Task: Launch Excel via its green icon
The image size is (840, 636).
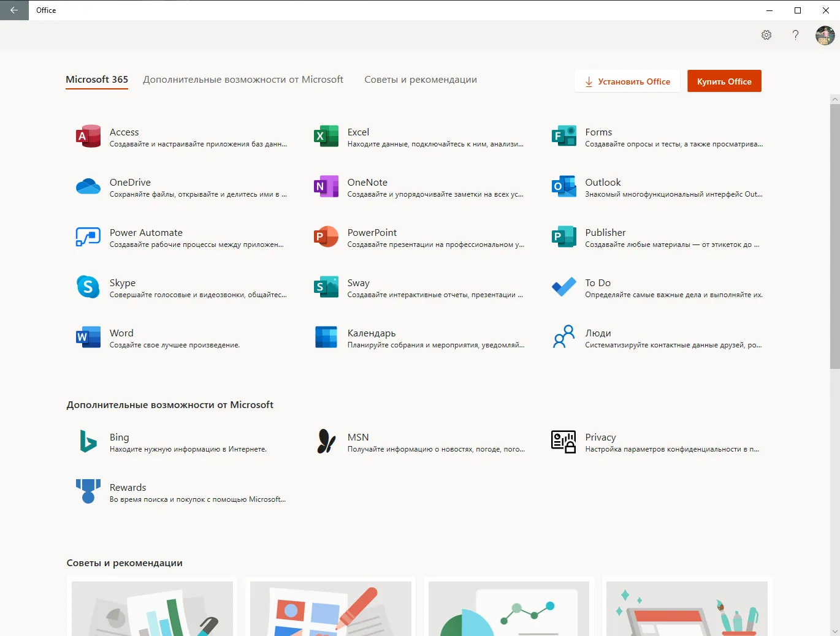Action: tap(326, 136)
